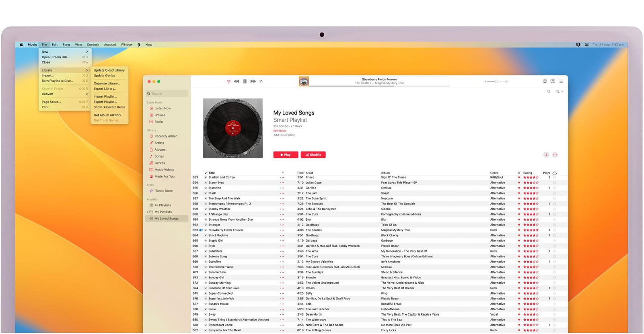
Task: Select Albums in the library sidebar
Action: pos(160,150)
